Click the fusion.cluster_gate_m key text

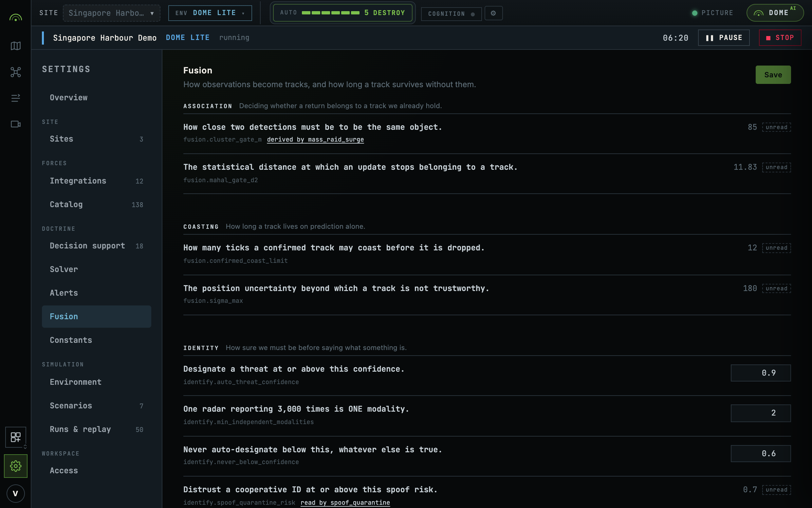point(222,139)
